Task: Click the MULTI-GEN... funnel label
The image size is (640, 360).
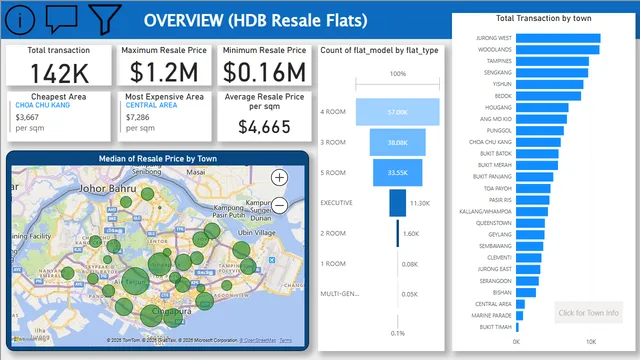Action: [340, 294]
